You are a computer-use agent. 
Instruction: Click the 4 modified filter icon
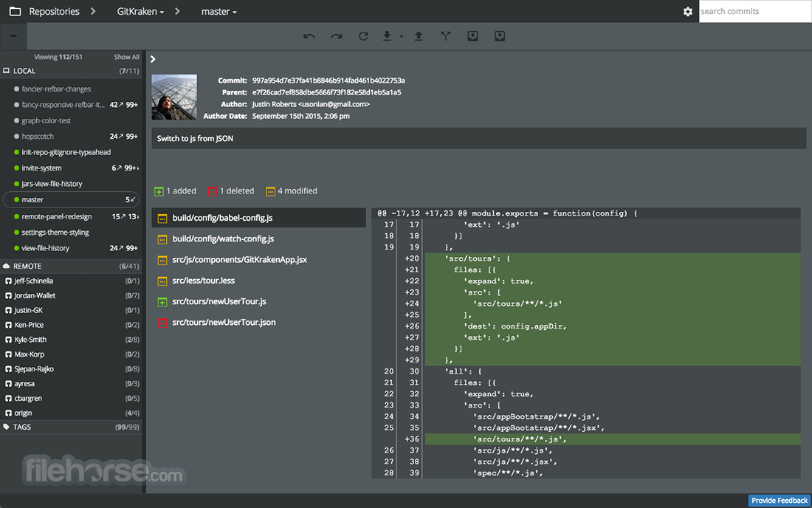click(270, 191)
